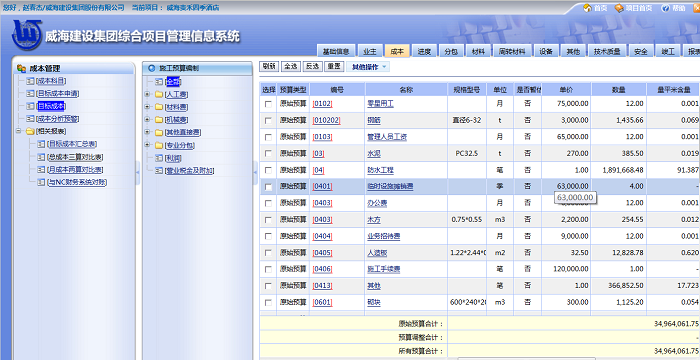
Task: Open the 其他操作 dropdown menu
Action: [368, 67]
